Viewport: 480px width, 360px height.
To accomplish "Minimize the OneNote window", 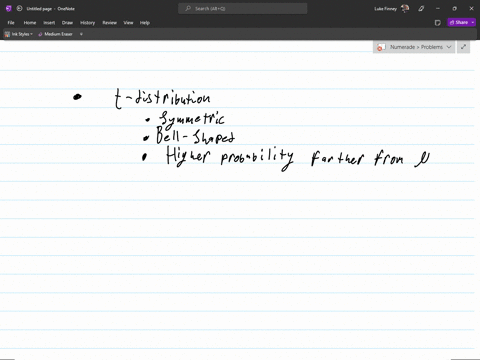I will coord(438,9).
